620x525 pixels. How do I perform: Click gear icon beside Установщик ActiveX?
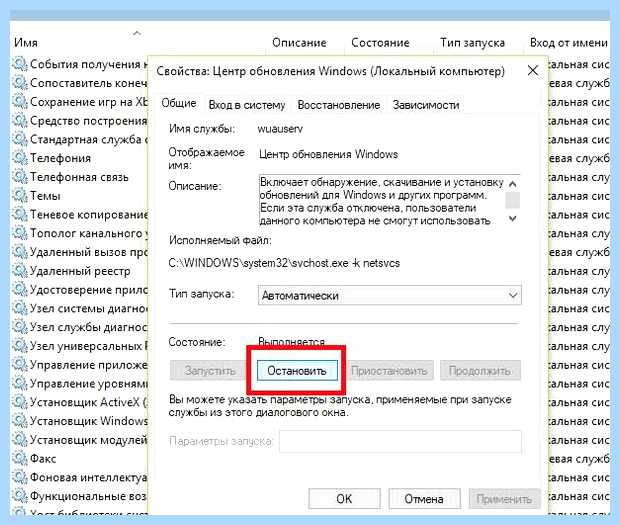tap(20, 402)
